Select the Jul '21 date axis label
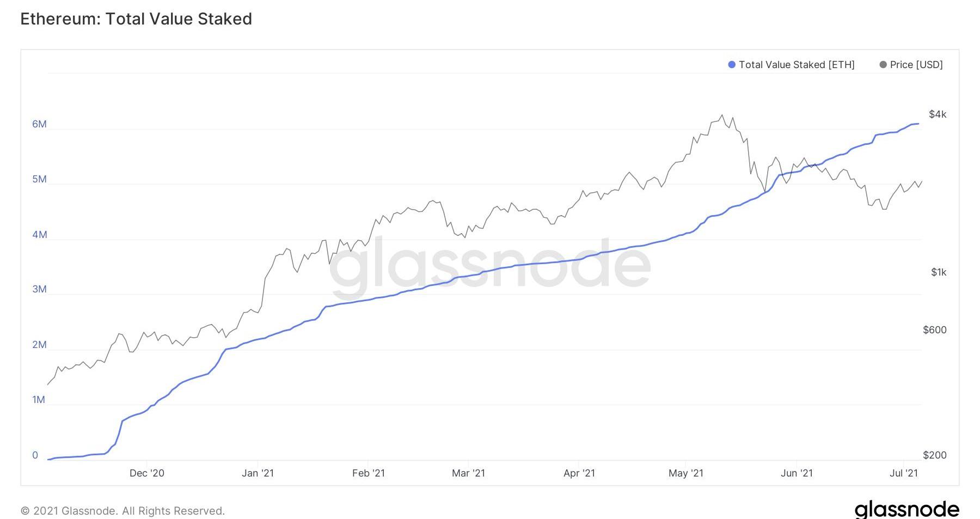Image resolution: width=980 pixels, height=519 pixels. tap(904, 473)
